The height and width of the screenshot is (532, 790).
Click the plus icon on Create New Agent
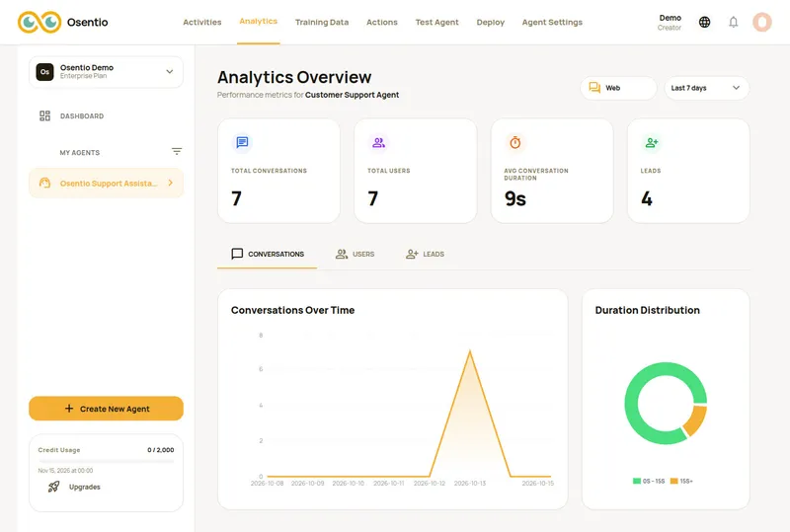[x=69, y=409]
